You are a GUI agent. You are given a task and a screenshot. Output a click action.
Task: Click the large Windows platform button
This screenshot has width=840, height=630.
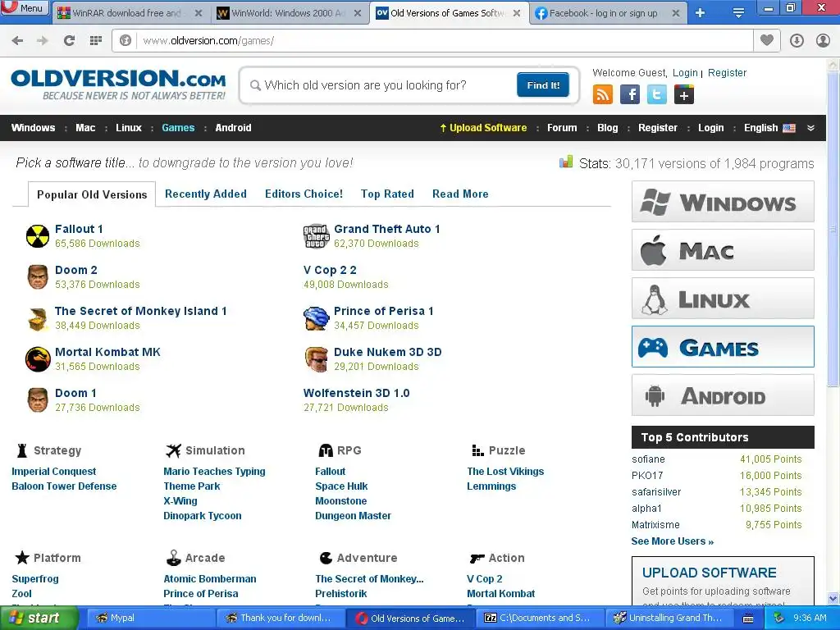723,202
